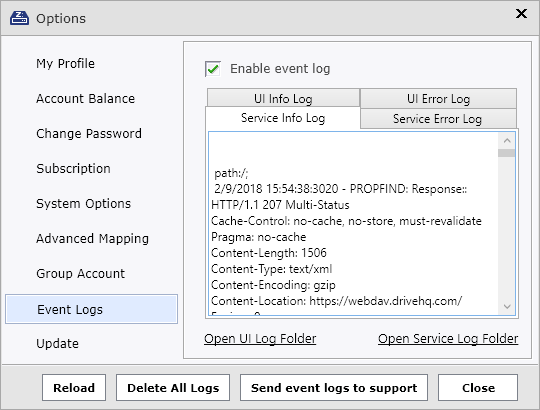Close the Options dialog with X icon

521,14
